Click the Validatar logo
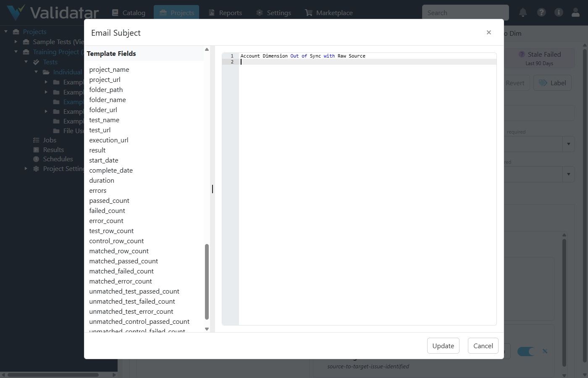588x378 pixels. tap(50, 12)
